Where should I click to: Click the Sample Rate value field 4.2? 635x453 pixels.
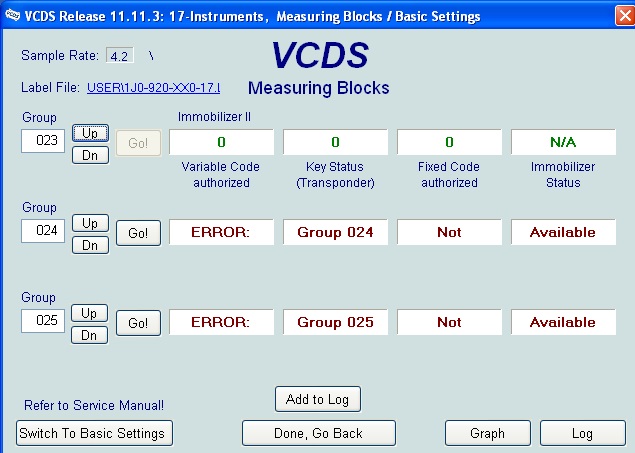[119, 55]
